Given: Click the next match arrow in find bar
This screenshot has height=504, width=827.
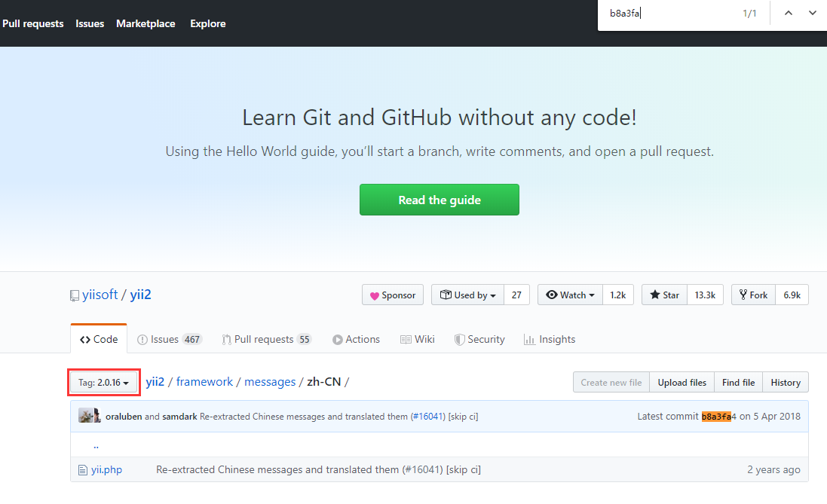Looking at the screenshot, I should coord(812,13).
